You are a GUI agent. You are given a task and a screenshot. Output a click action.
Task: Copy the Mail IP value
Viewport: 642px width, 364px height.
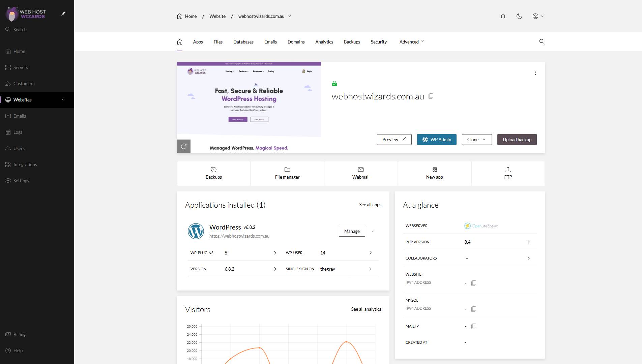(474, 326)
